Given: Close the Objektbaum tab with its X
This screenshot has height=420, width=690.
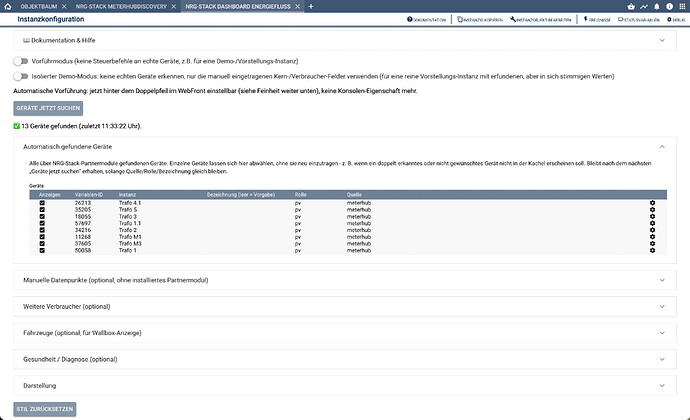Looking at the screenshot, I should [64, 6].
